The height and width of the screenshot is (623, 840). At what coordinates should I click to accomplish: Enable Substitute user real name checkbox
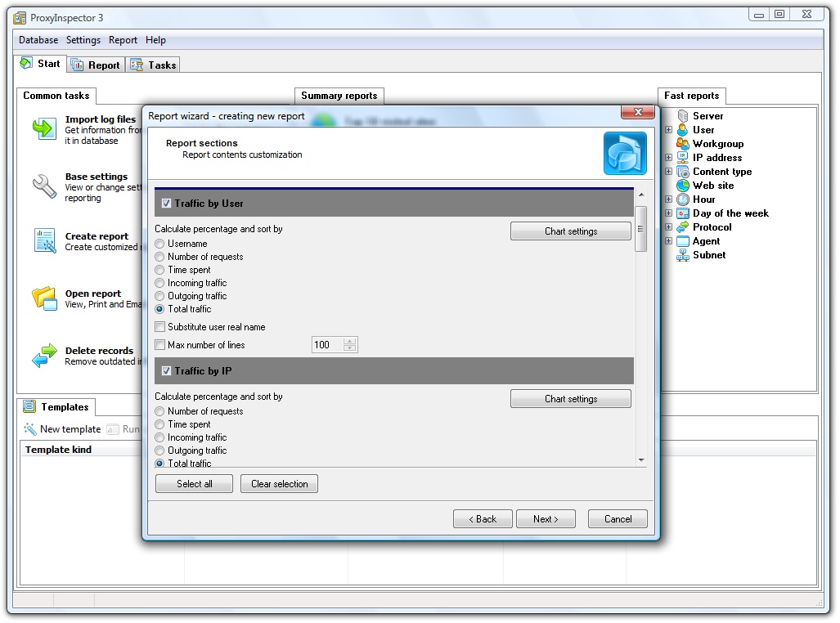(x=159, y=327)
